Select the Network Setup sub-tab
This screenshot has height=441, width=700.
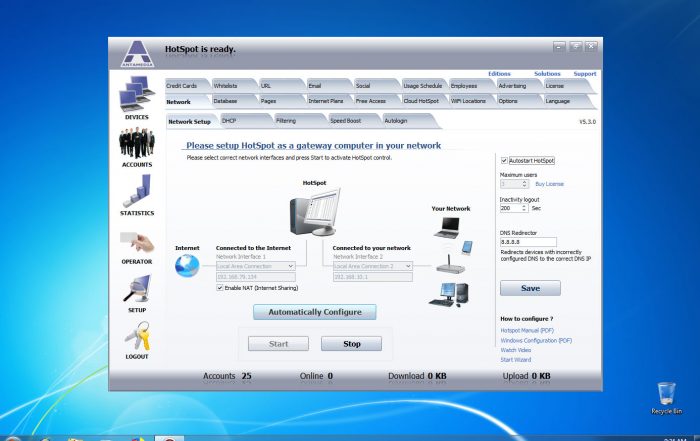click(191, 121)
